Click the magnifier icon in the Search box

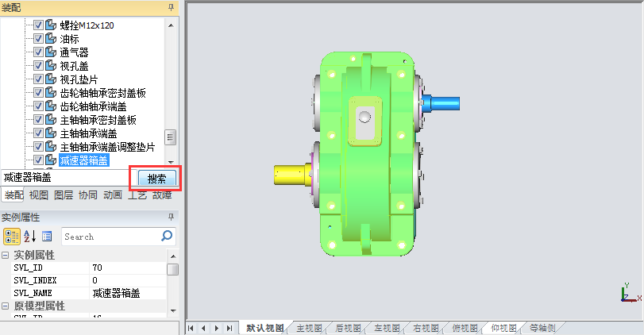coord(167,236)
